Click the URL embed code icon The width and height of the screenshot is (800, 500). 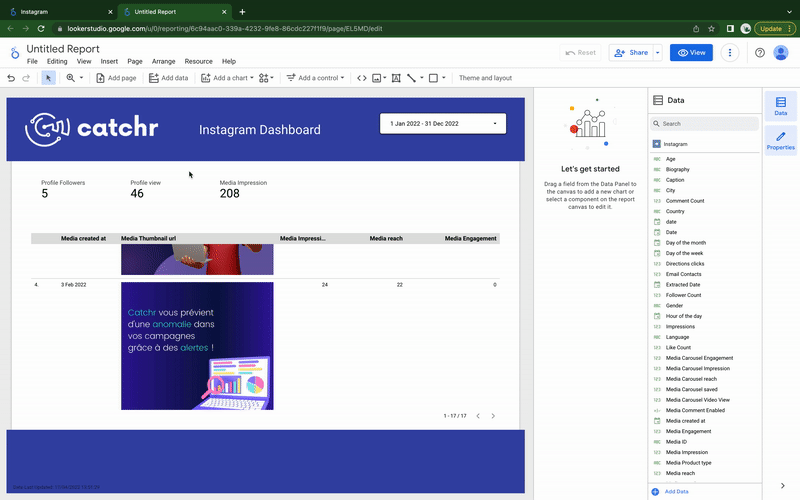click(x=362, y=78)
